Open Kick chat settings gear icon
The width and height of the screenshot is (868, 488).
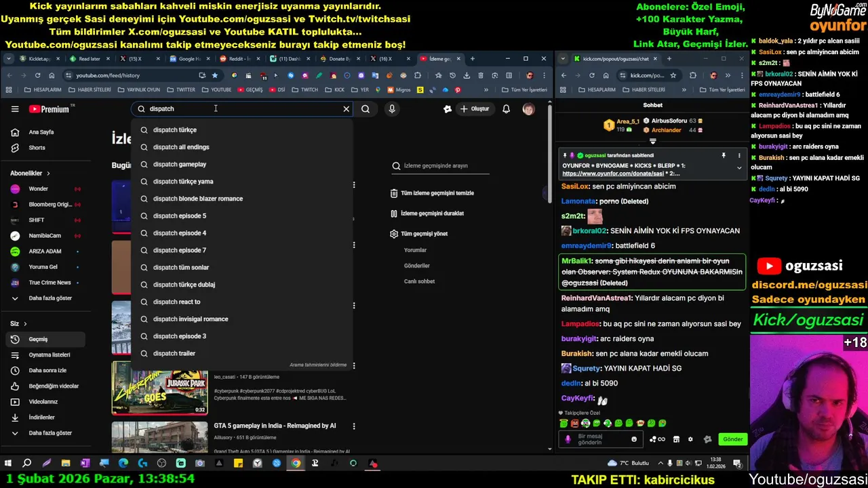(x=690, y=439)
